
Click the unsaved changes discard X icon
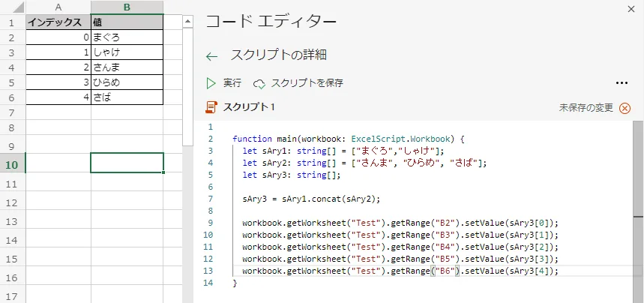[625, 108]
